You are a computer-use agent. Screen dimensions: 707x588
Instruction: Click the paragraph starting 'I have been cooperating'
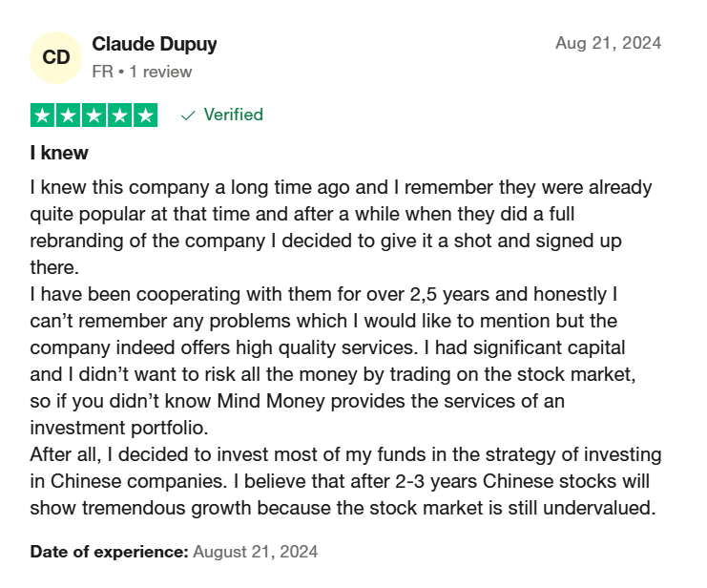pyautogui.click(x=333, y=361)
